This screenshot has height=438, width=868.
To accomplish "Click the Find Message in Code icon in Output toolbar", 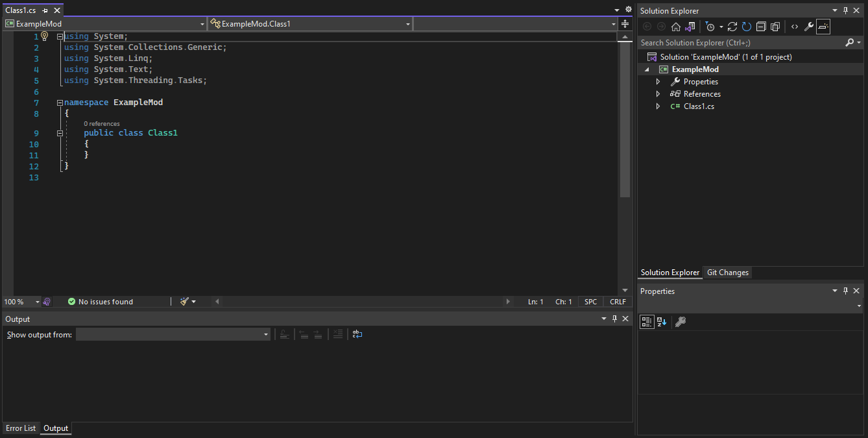I will (x=284, y=334).
